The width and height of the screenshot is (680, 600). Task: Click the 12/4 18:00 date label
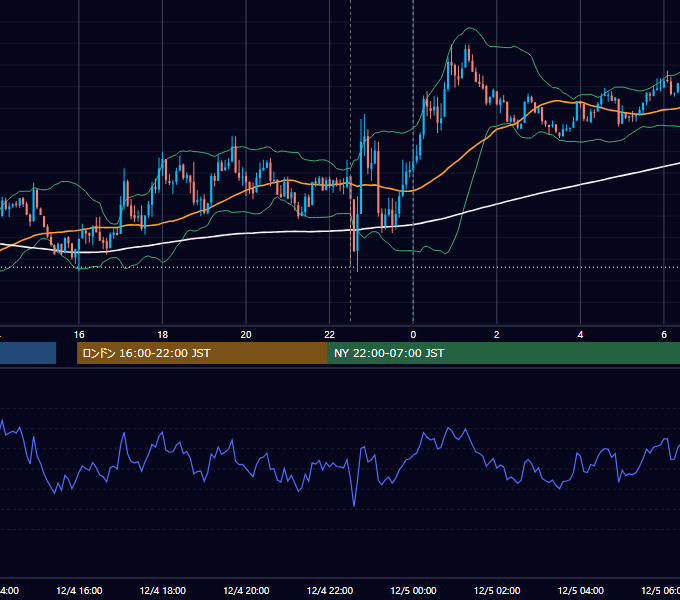click(x=163, y=590)
